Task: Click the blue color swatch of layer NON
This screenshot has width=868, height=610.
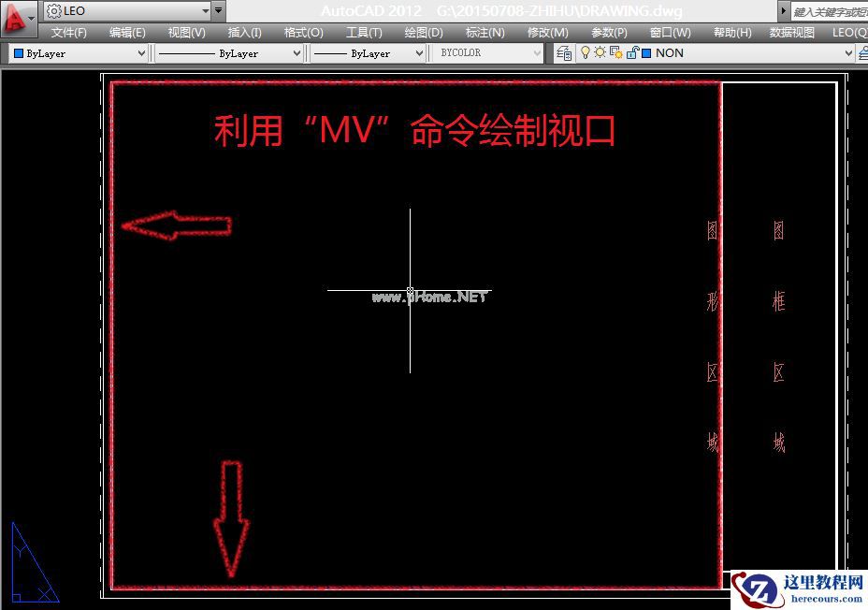Action: 646,53
